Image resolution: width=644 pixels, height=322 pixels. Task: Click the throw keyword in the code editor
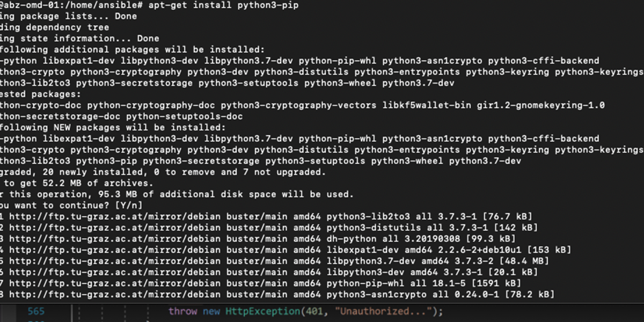pyautogui.click(x=182, y=311)
